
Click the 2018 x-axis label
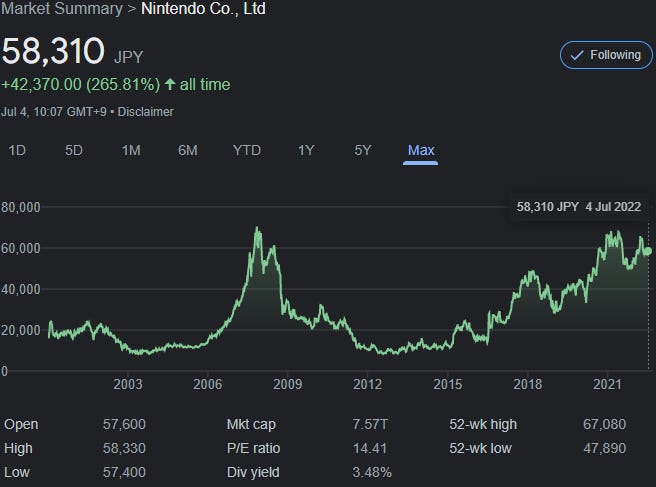528,384
